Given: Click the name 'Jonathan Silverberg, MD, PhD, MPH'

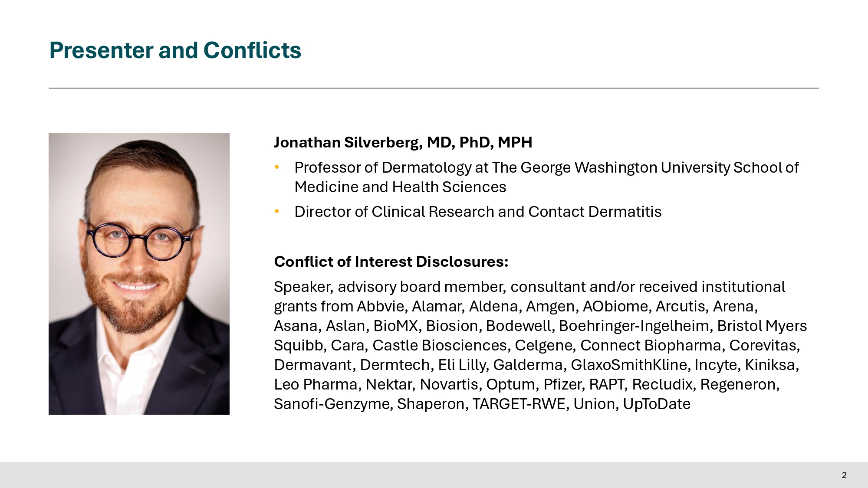Looking at the screenshot, I should tap(403, 142).
